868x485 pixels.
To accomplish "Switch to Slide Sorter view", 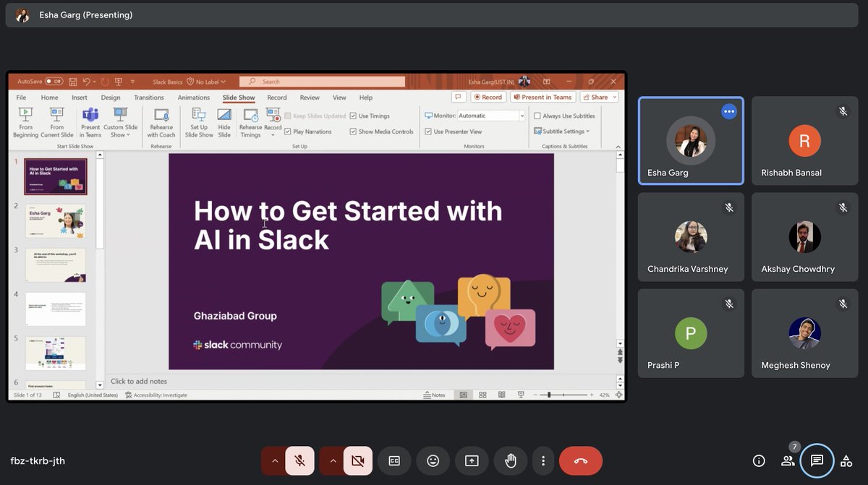I will pyautogui.click(x=482, y=395).
